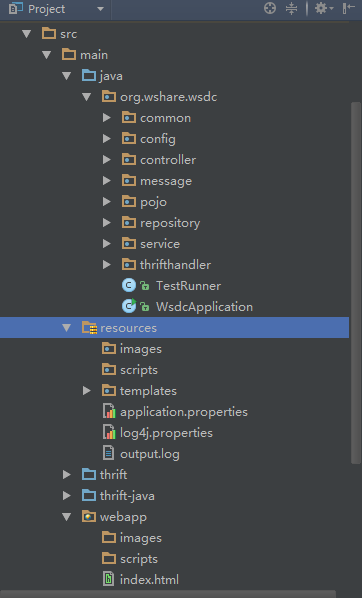Image resolution: width=362 pixels, height=598 pixels.
Task: Click the common package icon
Action: pyautogui.click(x=129, y=117)
